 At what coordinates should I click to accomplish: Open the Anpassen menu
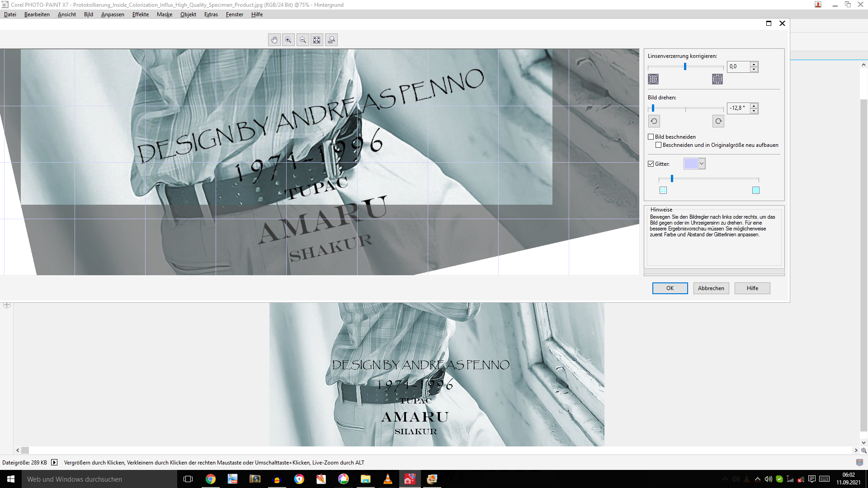pos(113,14)
